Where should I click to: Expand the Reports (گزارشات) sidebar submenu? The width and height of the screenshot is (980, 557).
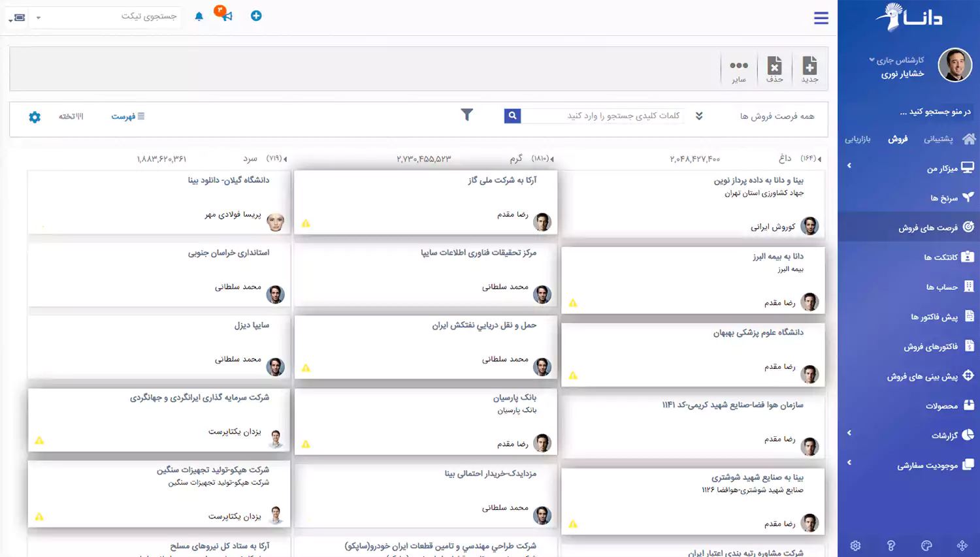849,433
